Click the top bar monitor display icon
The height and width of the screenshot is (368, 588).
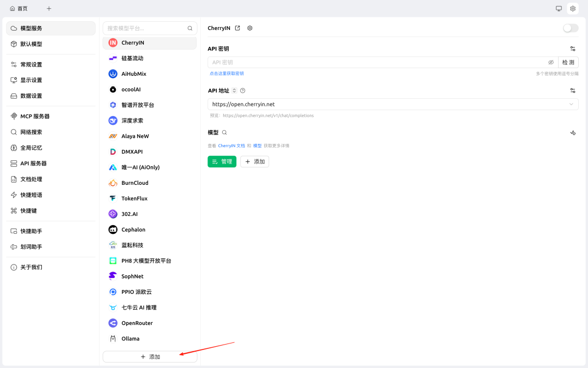click(x=559, y=9)
